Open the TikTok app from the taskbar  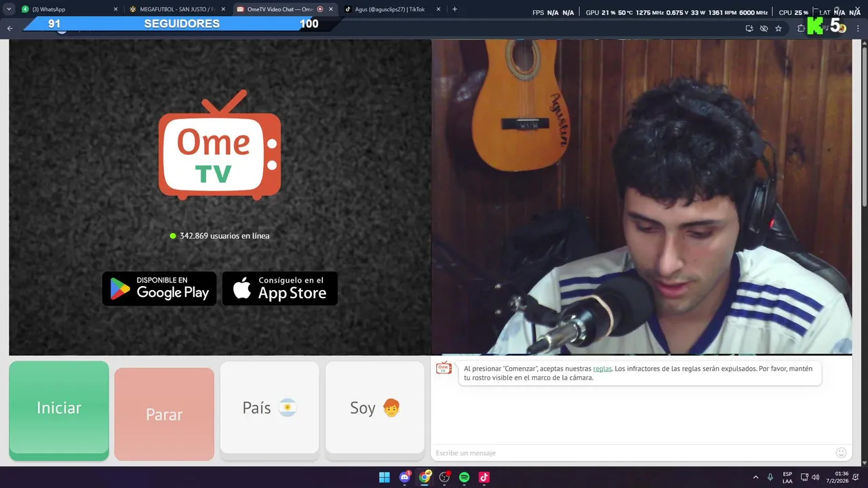click(x=484, y=477)
